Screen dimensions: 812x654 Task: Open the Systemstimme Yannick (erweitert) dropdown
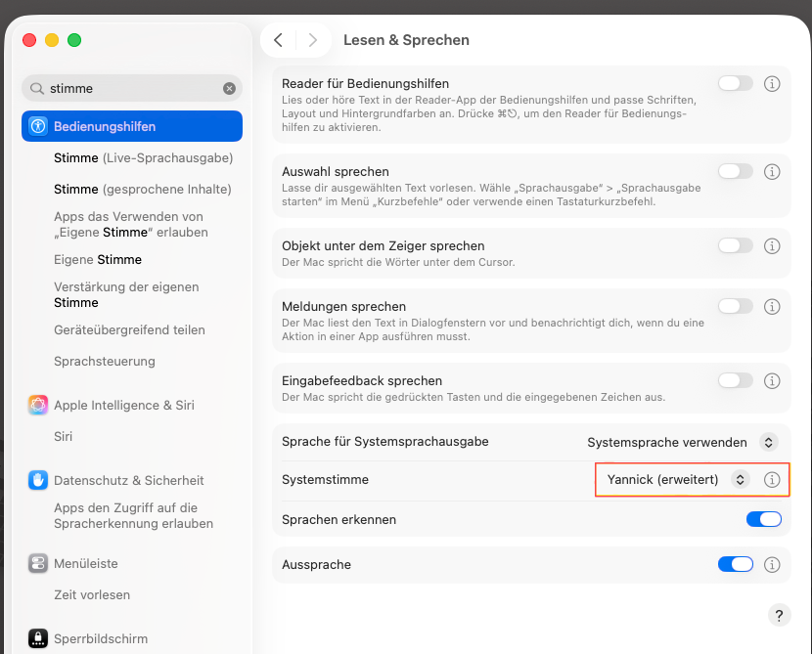(677, 479)
